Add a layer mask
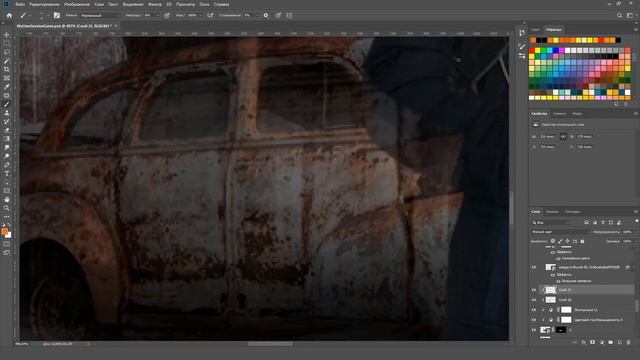Viewport: 640px width, 360px height. click(593, 342)
